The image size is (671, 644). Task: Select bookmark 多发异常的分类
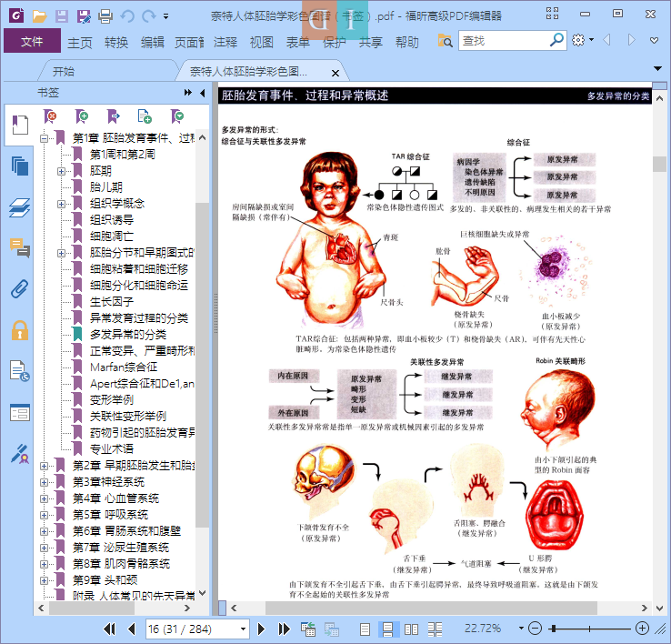(128, 335)
